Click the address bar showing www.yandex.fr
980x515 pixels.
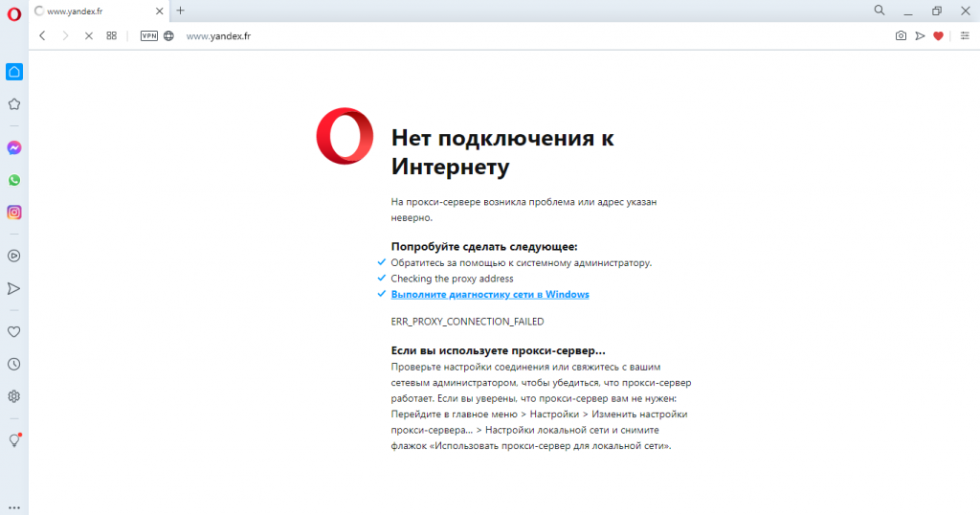(x=531, y=35)
